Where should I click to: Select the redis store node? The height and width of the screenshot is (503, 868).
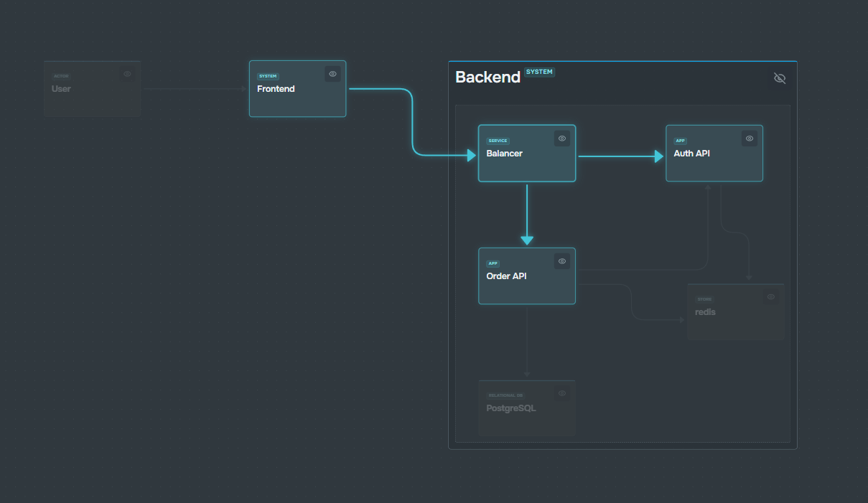point(736,312)
